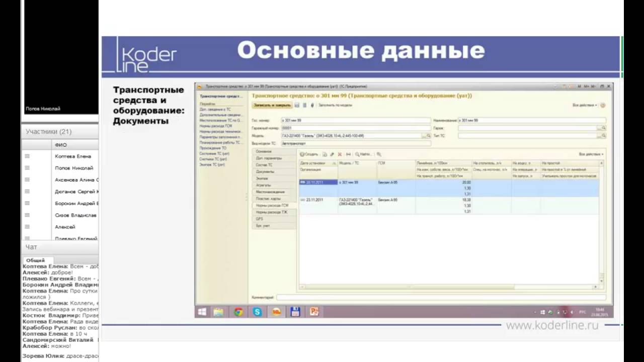
Task: Click the save diskette icon in form toolbar
Action: (x=297, y=105)
